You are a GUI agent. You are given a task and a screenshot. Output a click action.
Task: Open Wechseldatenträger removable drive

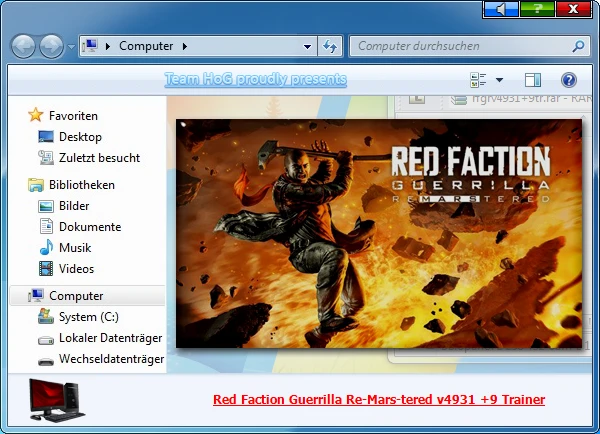coord(111,359)
